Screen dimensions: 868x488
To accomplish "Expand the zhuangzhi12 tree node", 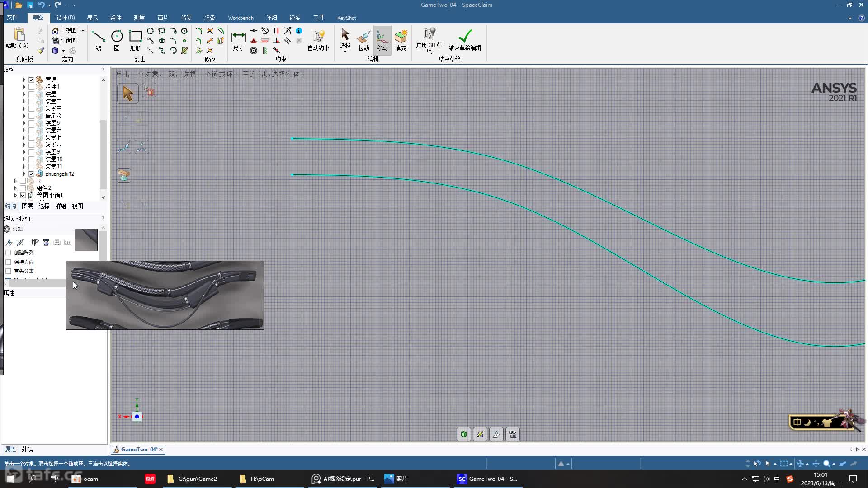I will click(x=24, y=174).
